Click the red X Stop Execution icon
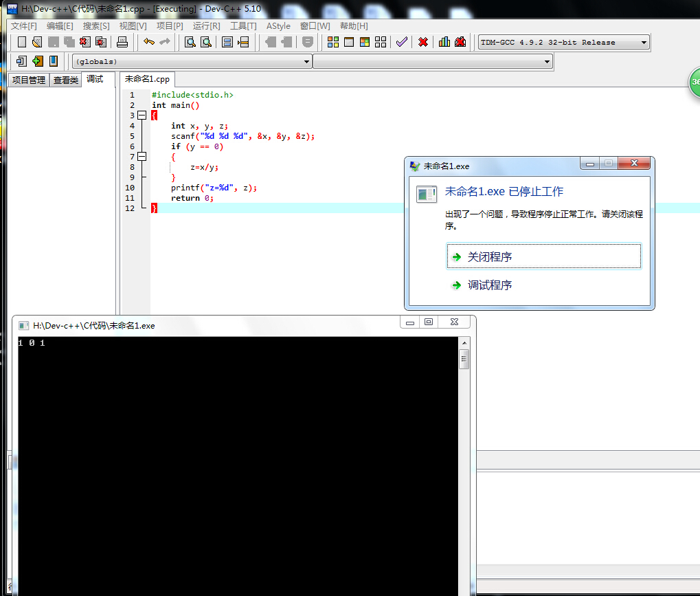 click(423, 43)
